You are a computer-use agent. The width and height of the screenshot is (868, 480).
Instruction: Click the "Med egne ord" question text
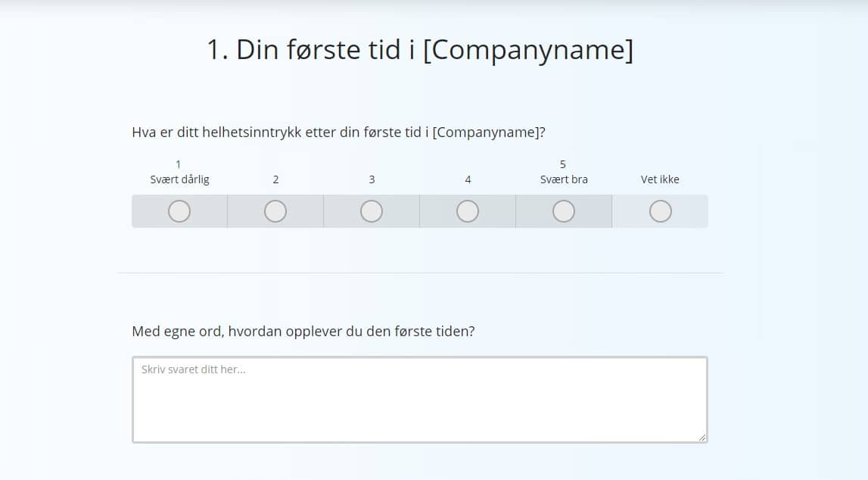pos(302,331)
